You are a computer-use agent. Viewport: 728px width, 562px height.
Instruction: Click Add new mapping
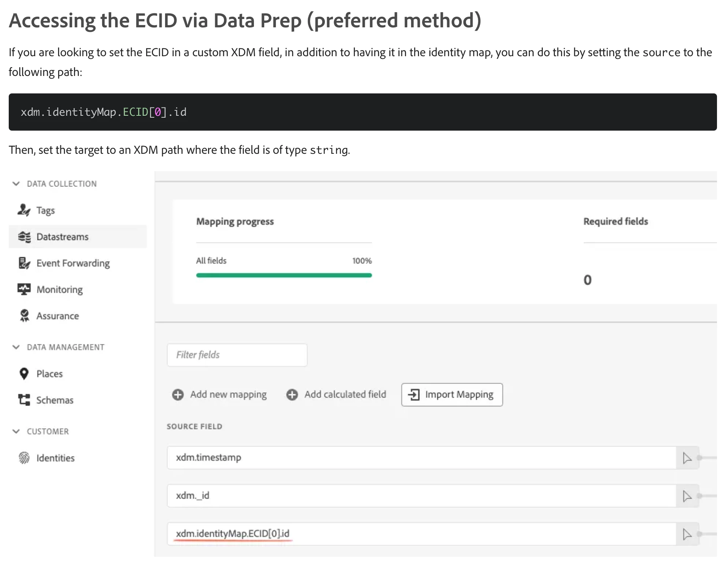[x=219, y=395]
